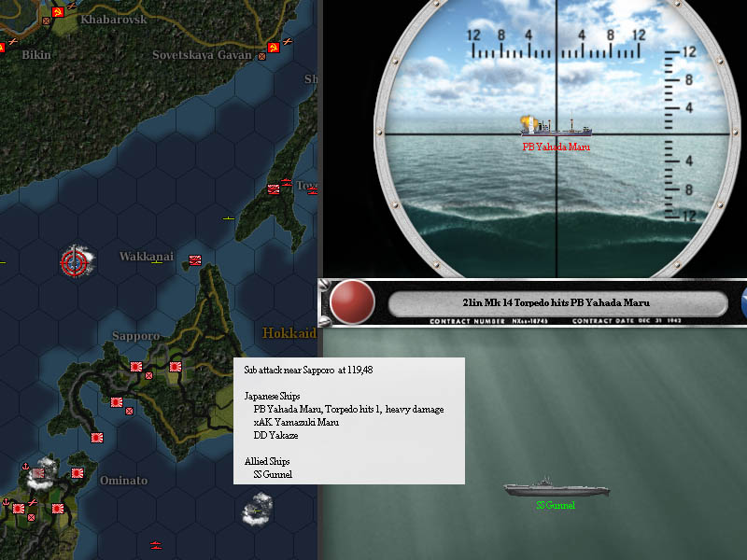Click the yellow submarine icon under Wakkanai label
Image resolution: width=747 pixels, height=560 pixels.
pyautogui.click(x=157, y=262)
